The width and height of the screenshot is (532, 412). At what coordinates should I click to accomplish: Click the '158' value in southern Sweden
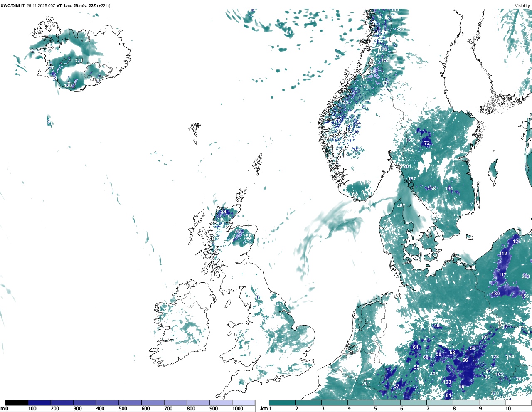point(432,189)
